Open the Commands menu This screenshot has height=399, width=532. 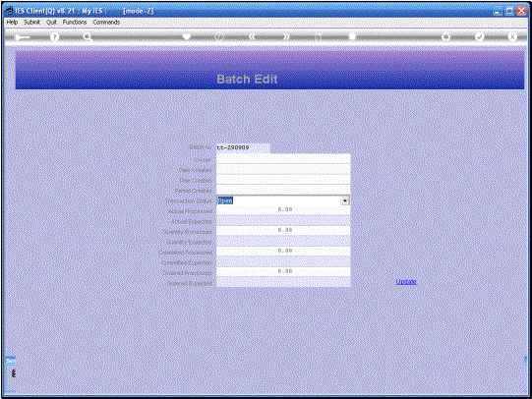click(106, 22)
